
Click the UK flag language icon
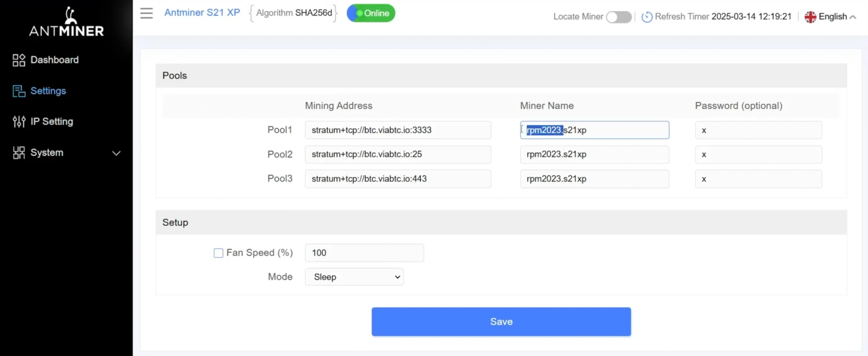(810, 17)
